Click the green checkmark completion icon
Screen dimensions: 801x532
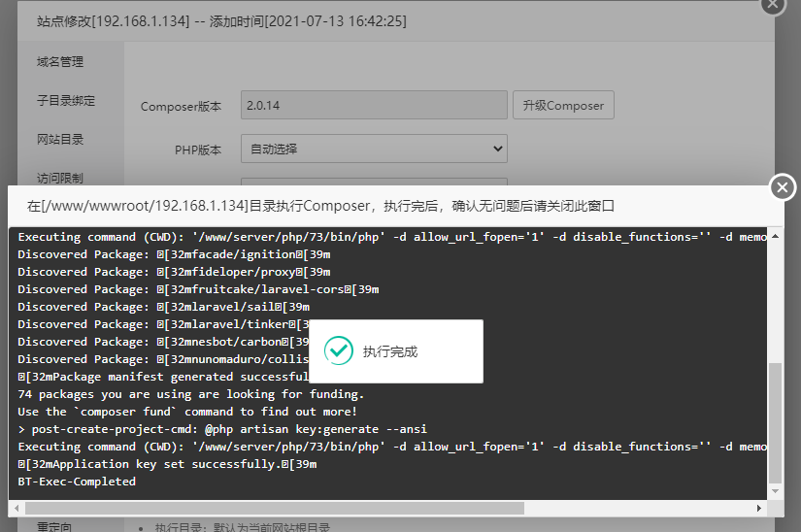(x=338, y=350)
